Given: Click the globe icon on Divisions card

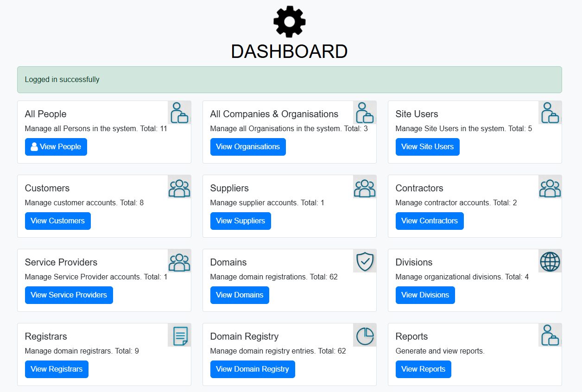Looking at the screenshot, I should pyautogui.click(x=550, y=261).
